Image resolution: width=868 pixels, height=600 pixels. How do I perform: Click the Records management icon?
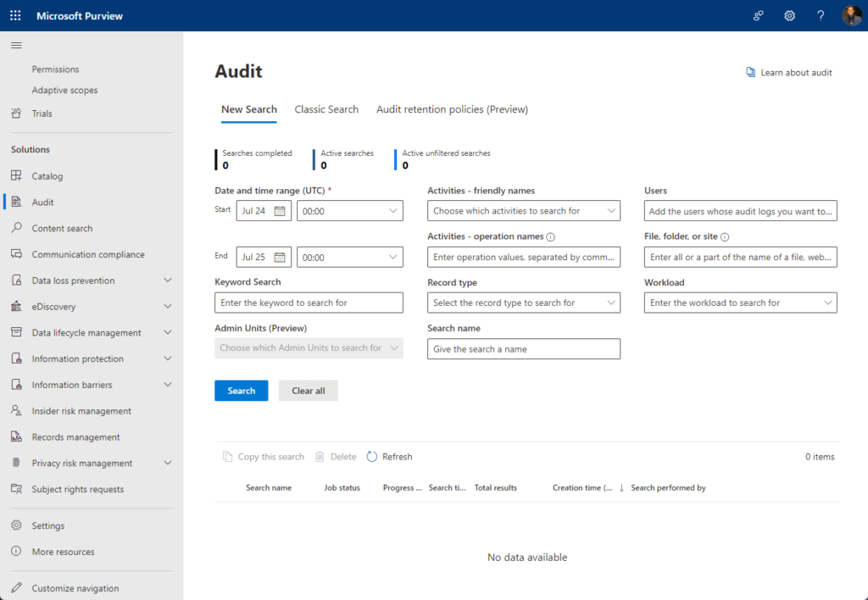pos(16,436)
